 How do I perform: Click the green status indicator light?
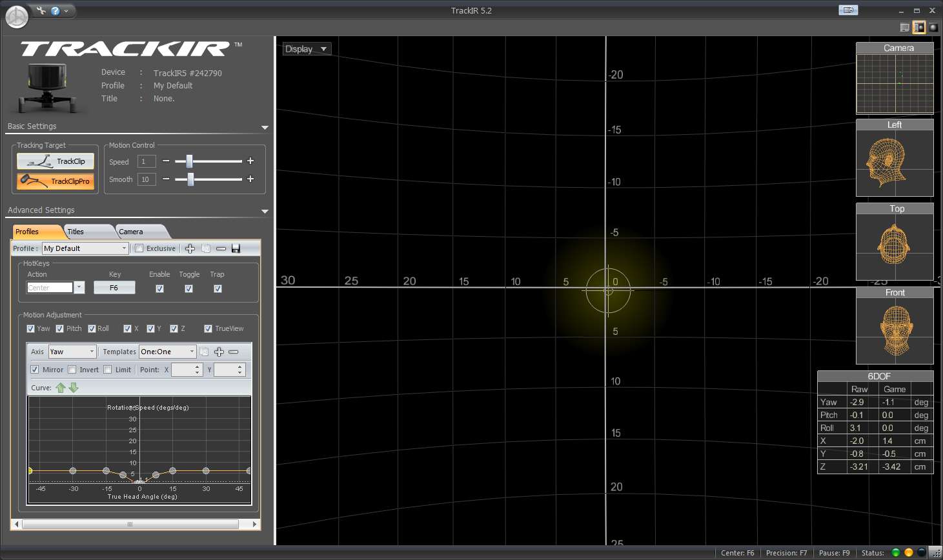(895, 552)
